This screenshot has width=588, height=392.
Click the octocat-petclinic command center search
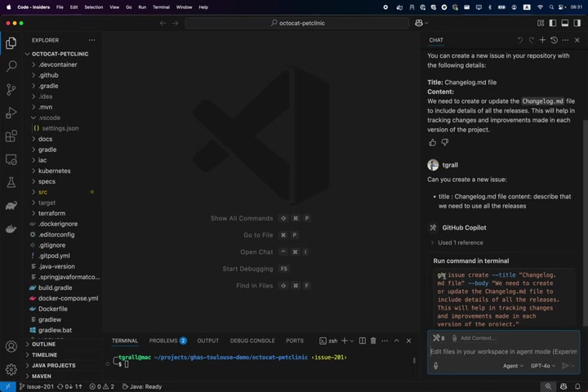(297, 23)
